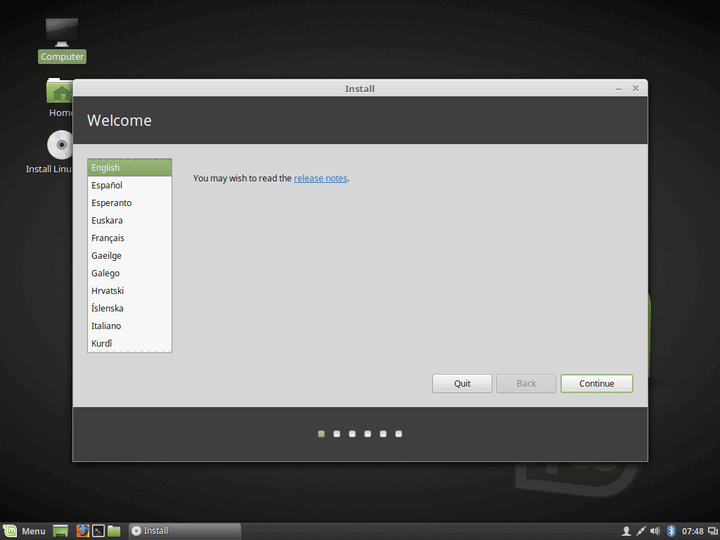Open the network connection tray icon
The image size is (720, 540).
point(640,531)
